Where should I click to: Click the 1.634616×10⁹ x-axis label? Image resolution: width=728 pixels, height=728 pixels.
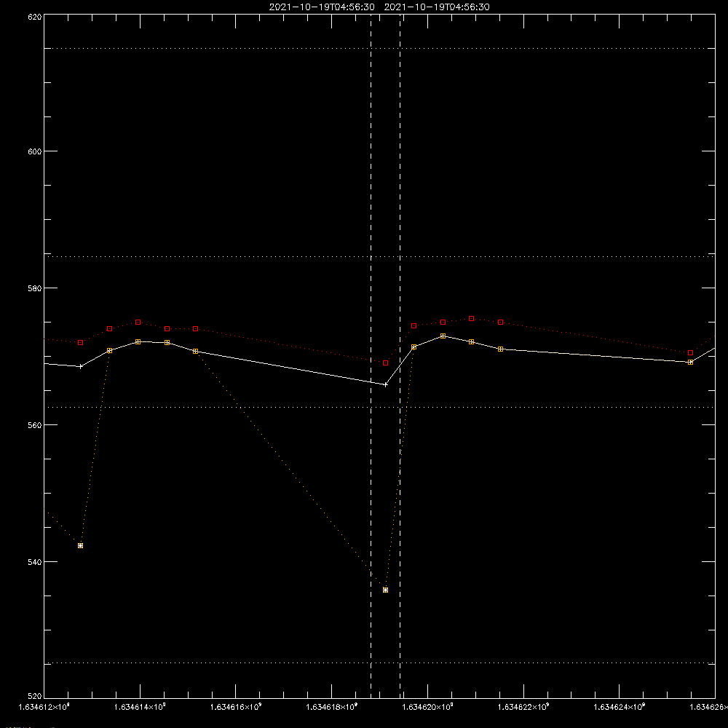click(x=236, y=707)
